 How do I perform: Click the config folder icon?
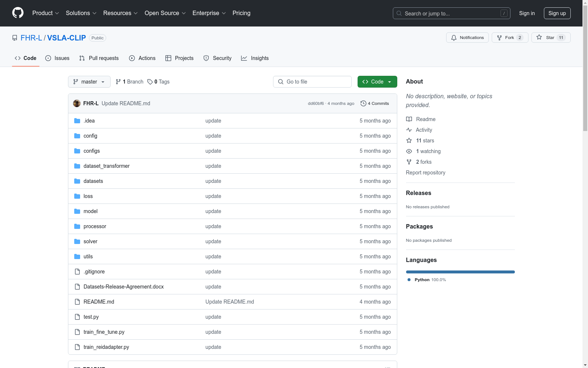(77, 136)
